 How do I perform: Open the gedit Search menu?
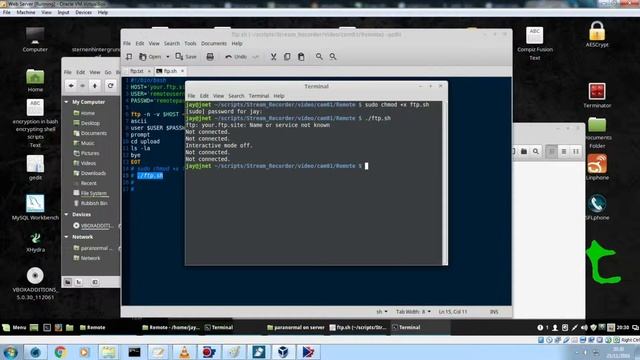(x=172, y=43)
